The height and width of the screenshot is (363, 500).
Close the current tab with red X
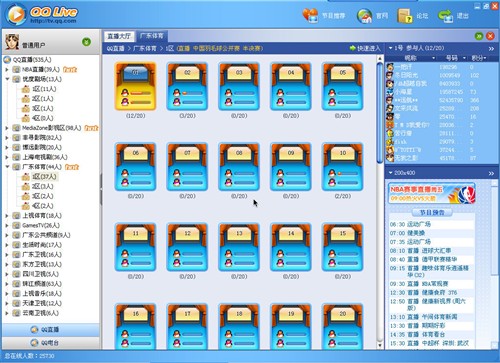point(490,36)
